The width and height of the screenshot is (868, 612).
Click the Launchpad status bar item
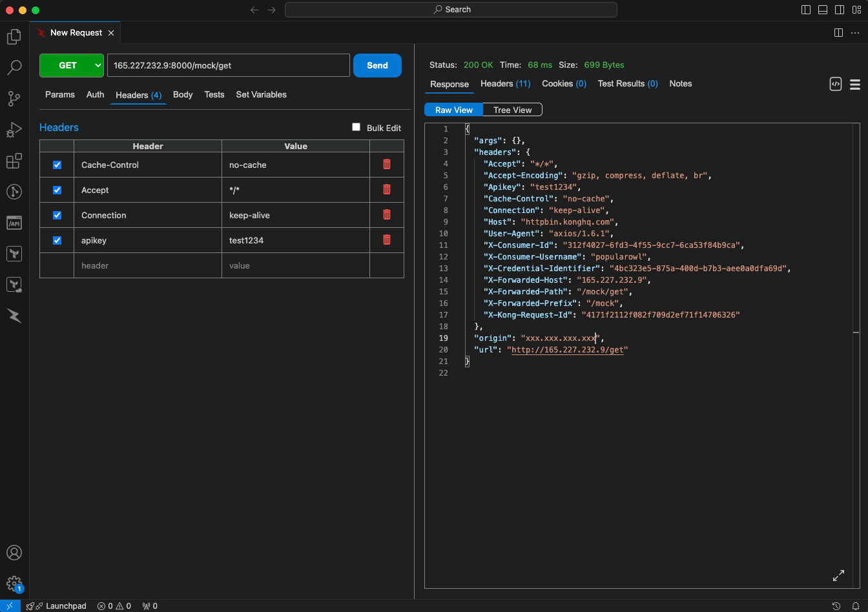pos(56,606)
